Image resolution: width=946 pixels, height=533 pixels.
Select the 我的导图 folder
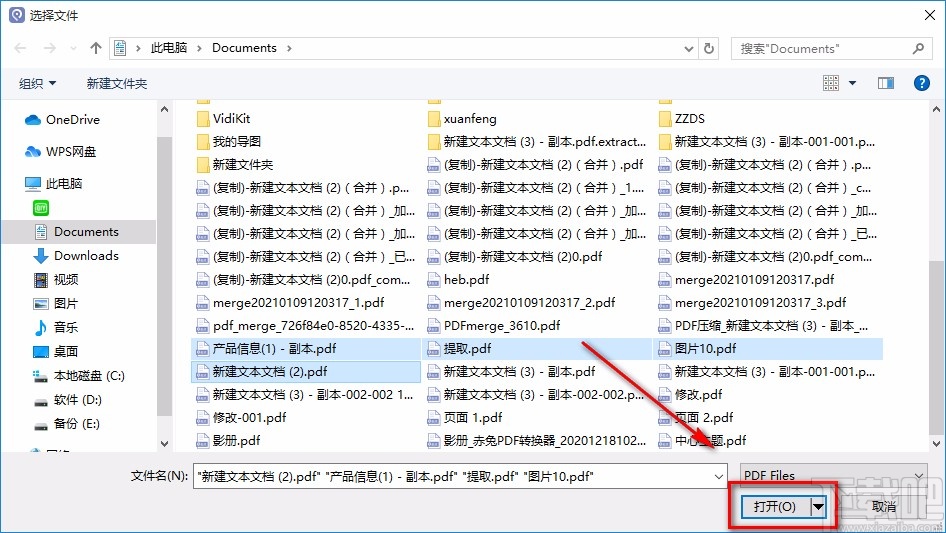click(x=229, y=142)
